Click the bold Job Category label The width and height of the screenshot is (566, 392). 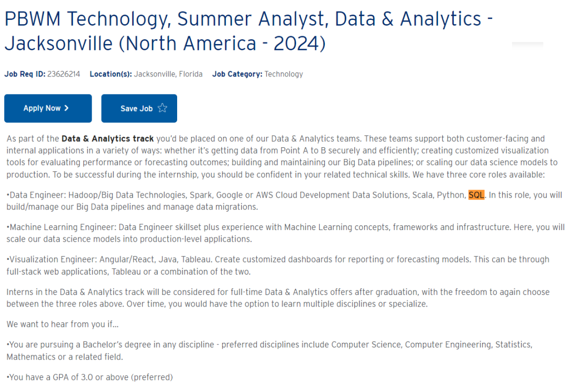point(237,74)
